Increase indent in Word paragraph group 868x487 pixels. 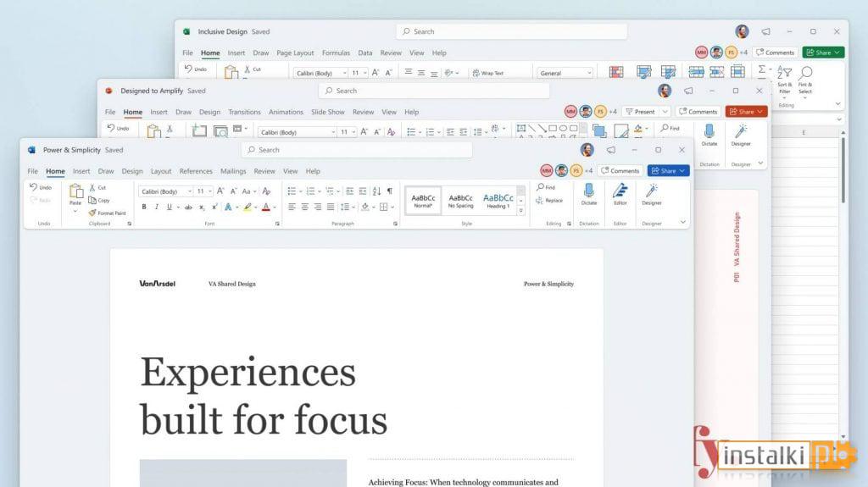[x=363, y=191]
